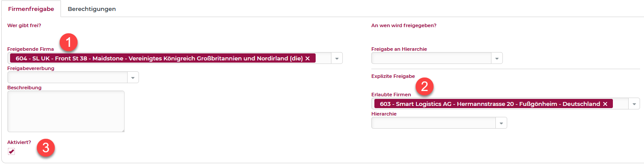
Task: Select the 604 - SL UK Maidstone tag text
Action: (x=159, y=58)
